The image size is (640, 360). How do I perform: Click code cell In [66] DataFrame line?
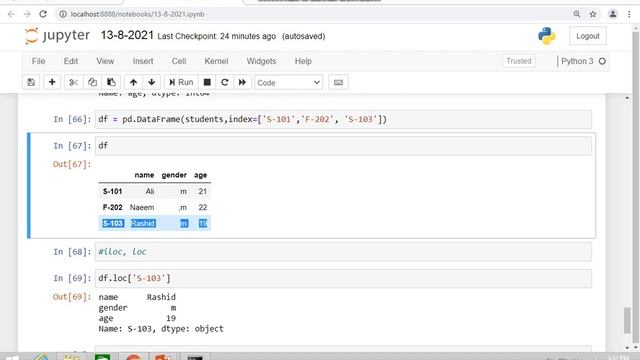tap(343, 119)
